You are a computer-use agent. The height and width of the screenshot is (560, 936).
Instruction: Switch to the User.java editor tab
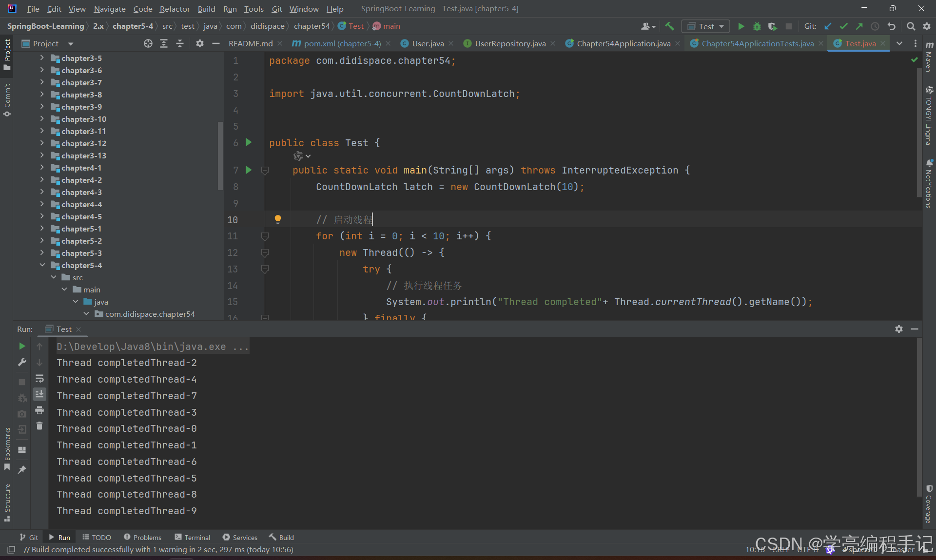[x=428, y=43]
